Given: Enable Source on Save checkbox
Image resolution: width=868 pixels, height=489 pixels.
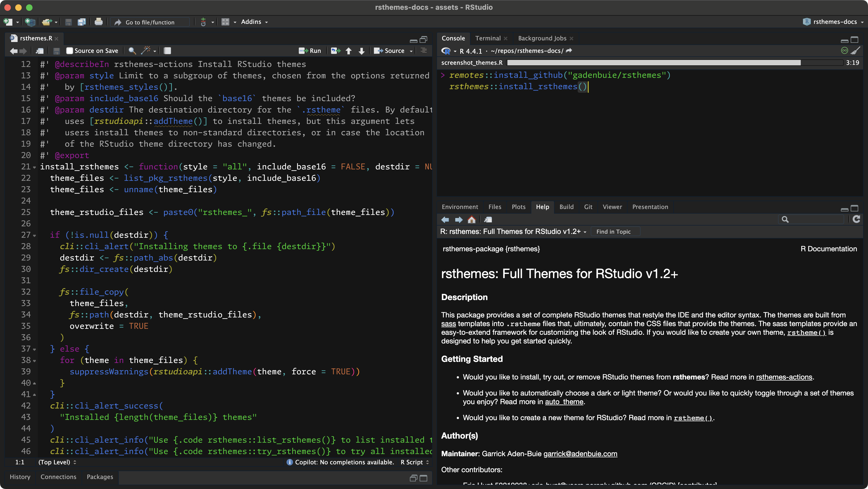Looking at the screenshot, I should click(x=70, y=50).
